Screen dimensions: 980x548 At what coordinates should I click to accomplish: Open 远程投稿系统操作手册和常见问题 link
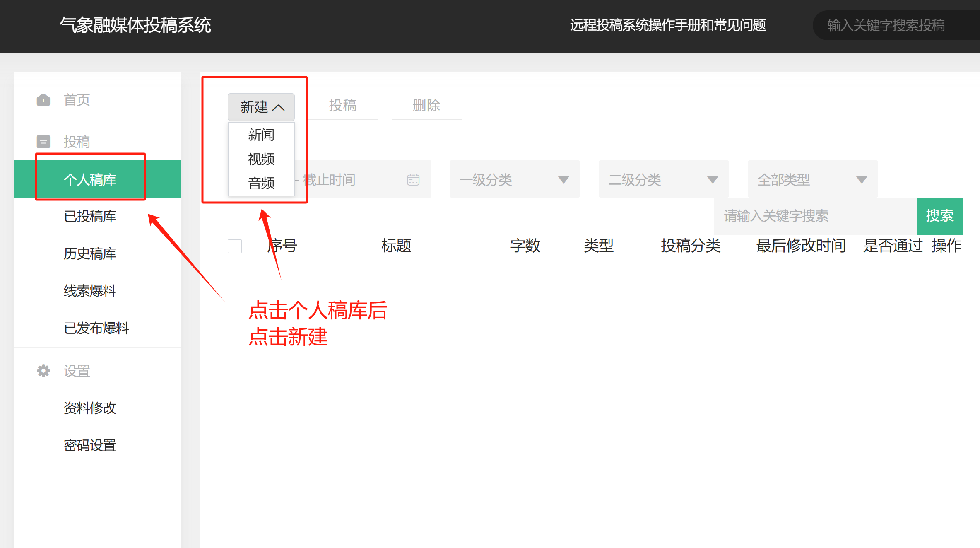pyautogui.click(x=667, y=25)
